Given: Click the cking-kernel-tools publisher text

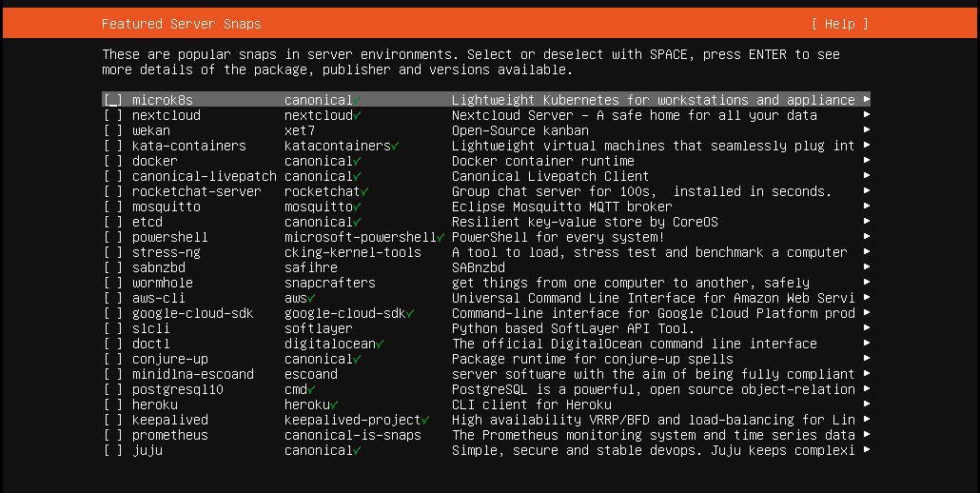Looking at the screenshot, I should 353,252.
